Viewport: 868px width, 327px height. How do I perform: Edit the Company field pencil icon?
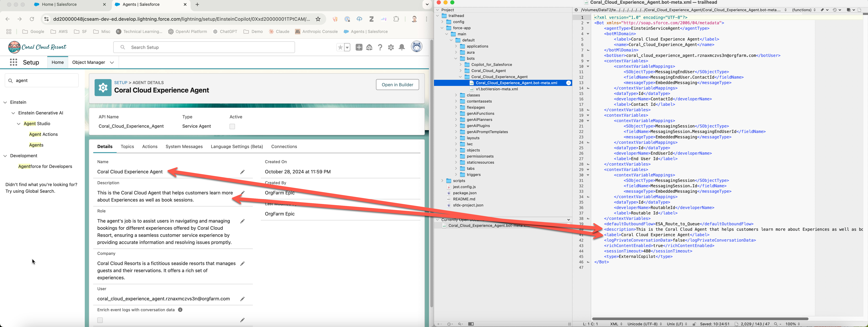pos(242,264)
